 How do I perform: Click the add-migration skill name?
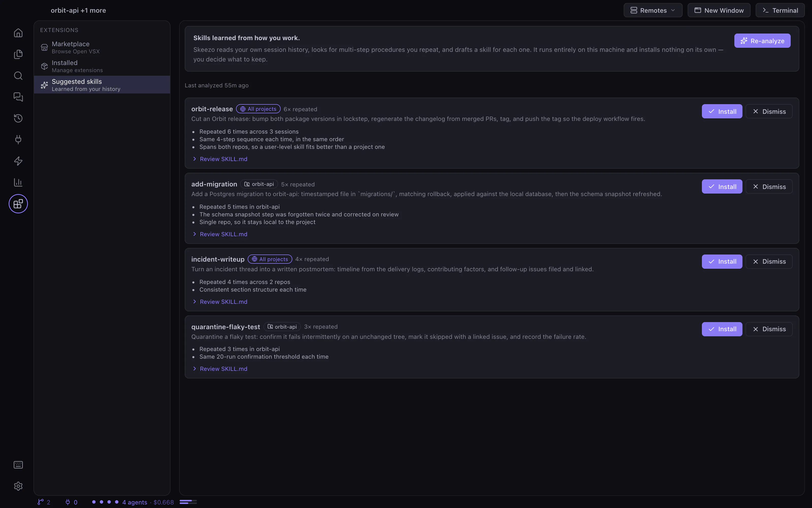coord(214,184)
